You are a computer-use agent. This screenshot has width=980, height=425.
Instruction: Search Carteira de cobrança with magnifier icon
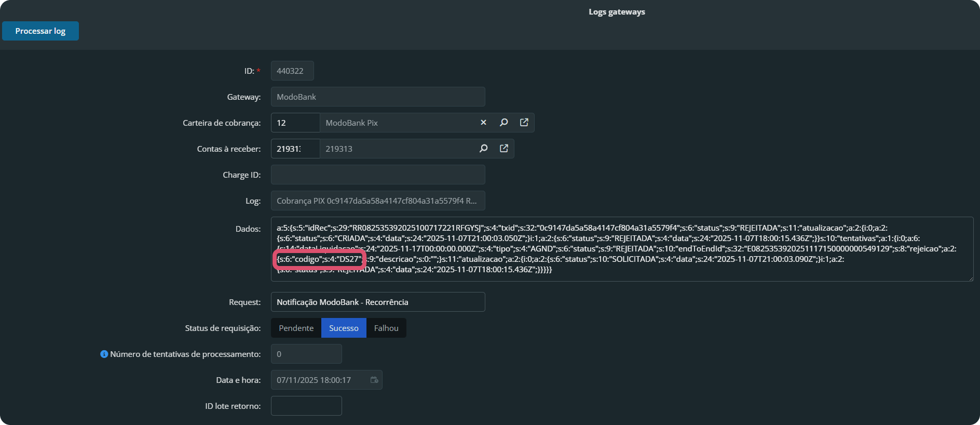pyautogui.click(x=503, y=123)
